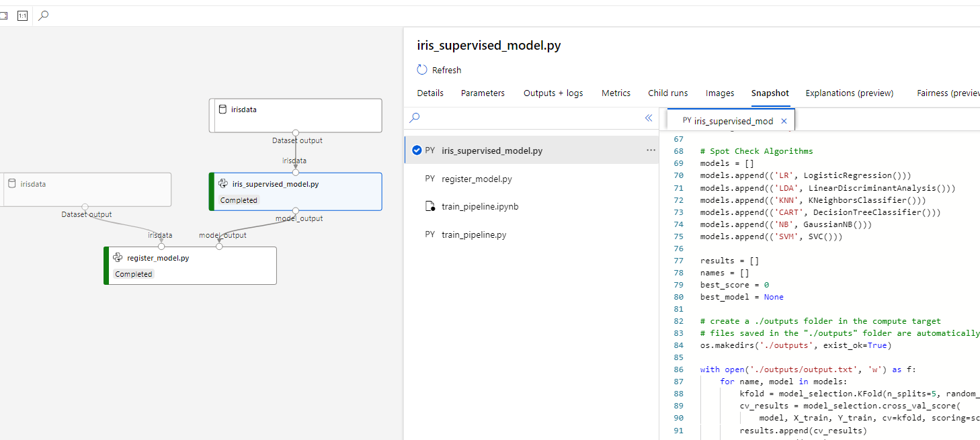The image size is (980, 440).
Task: Select the train_pipeline.ipynb notebook file icon
Action: 430,207
